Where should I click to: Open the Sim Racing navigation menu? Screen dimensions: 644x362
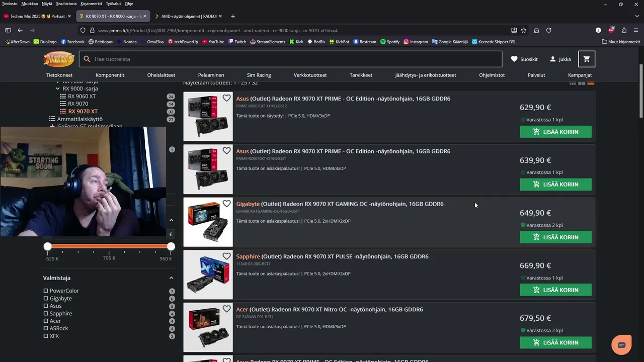coord(259,75)
